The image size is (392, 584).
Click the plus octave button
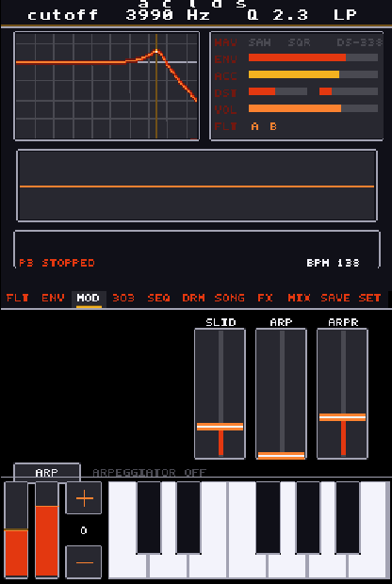pyautogui.click(x=84, y=498)
